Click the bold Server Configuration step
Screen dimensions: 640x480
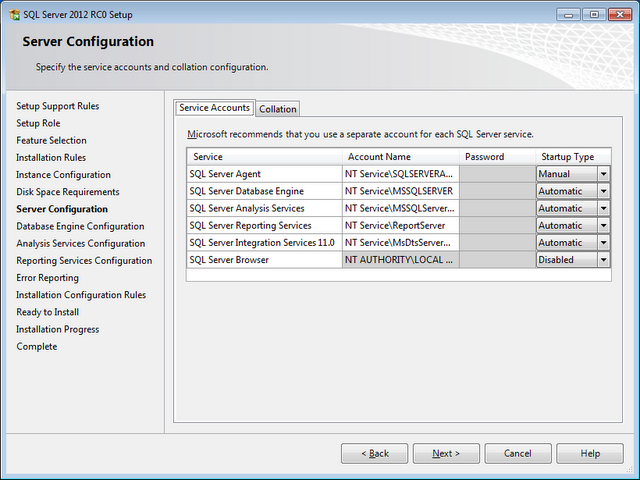[62, 209]
